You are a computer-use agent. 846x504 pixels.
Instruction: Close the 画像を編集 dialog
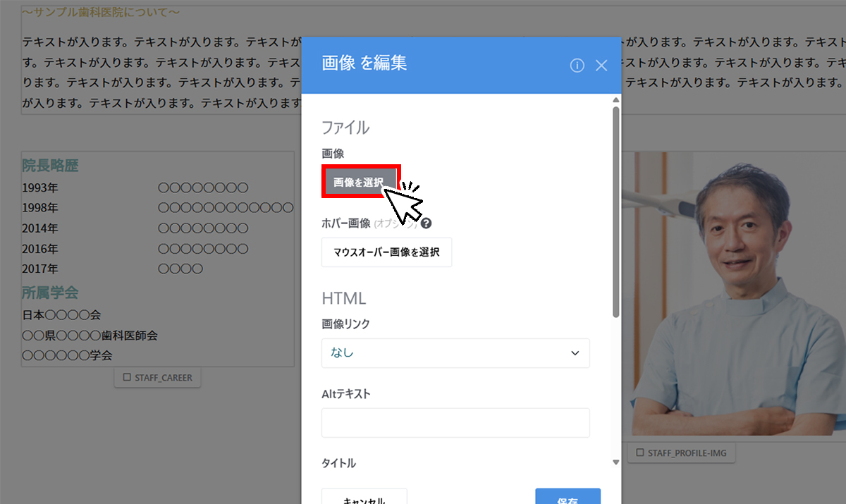pyautogui.click(x=601, y=66)
